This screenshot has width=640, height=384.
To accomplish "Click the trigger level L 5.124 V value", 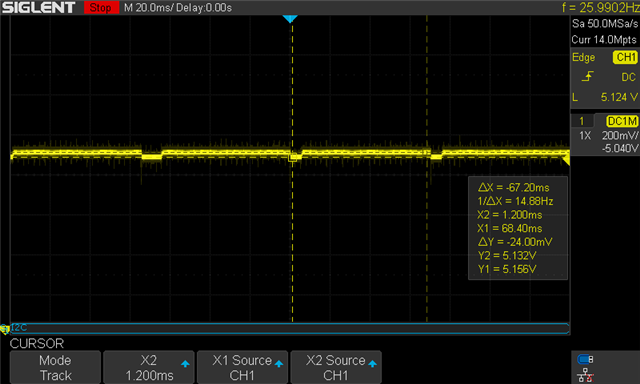I will 605,97.
